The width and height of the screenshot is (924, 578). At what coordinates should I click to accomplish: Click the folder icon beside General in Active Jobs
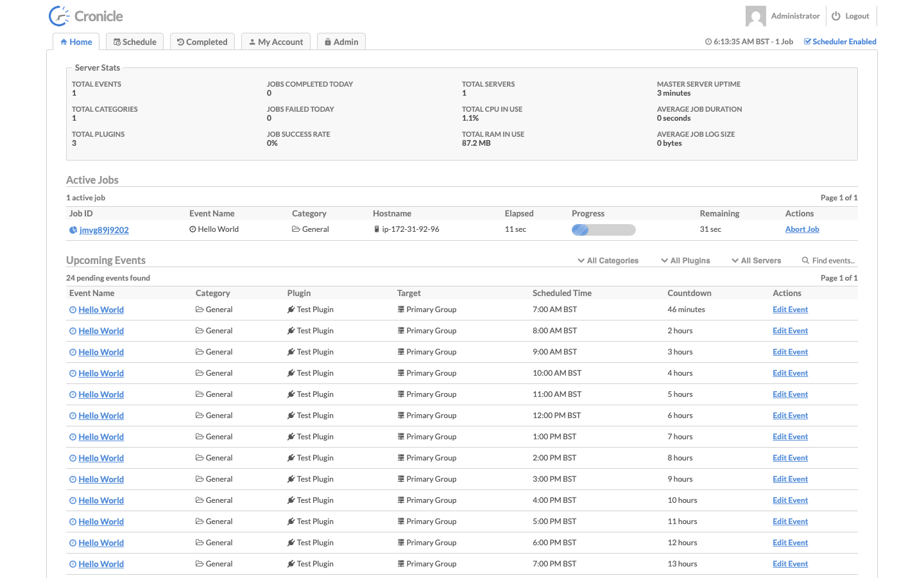[296, 229]
